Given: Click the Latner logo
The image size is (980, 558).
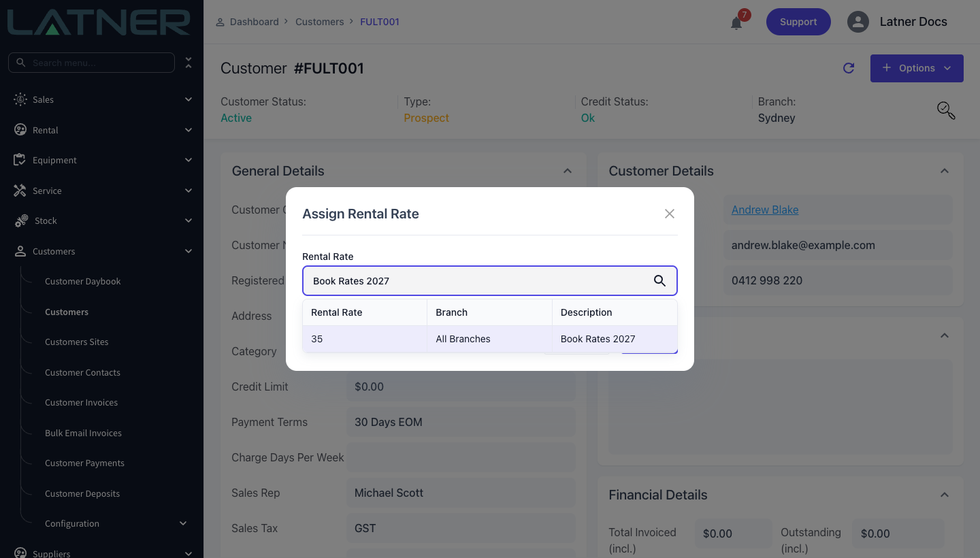Looking at the screenshot, I should pos(99,22).
